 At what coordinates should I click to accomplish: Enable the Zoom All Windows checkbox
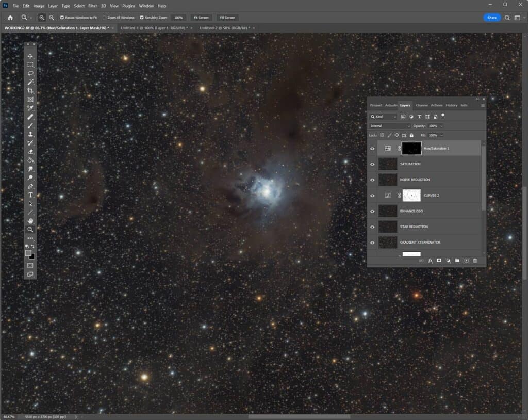pyautogui.click(x=105, y=17)
